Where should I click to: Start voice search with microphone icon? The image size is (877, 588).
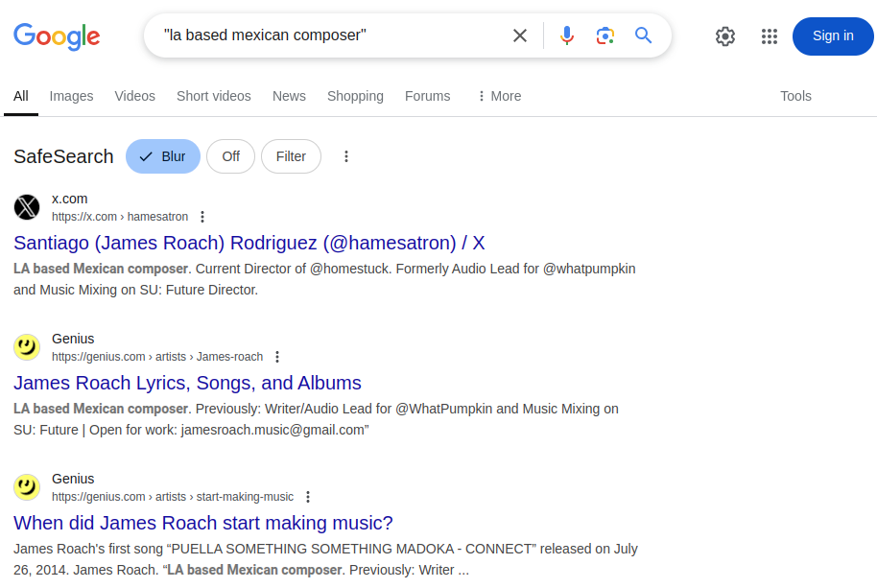point(566,35)
